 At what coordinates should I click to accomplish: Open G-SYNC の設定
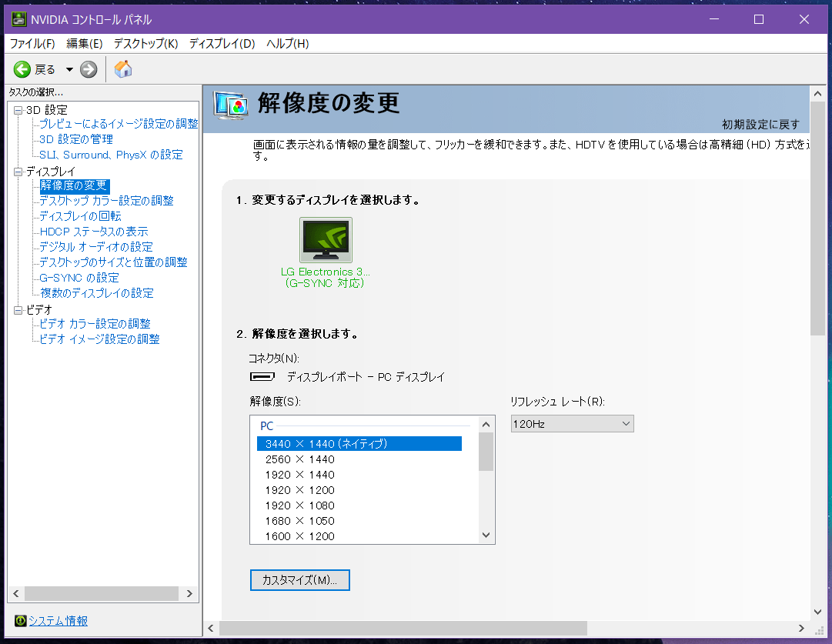pos(79,278)
